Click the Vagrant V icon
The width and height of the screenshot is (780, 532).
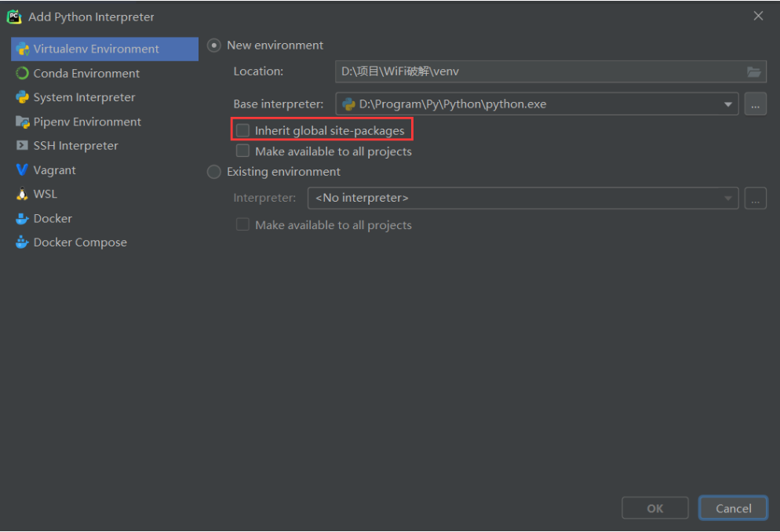click(23, 169)
